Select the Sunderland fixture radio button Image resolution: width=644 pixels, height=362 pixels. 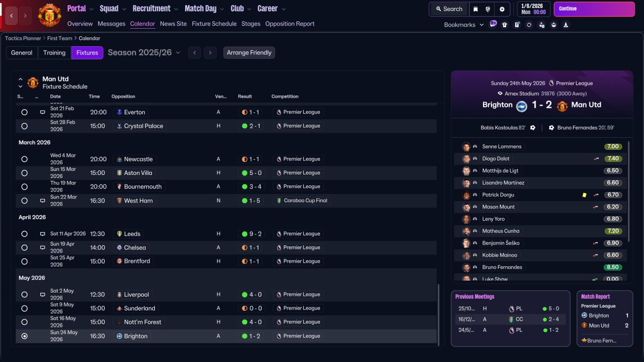24,308
